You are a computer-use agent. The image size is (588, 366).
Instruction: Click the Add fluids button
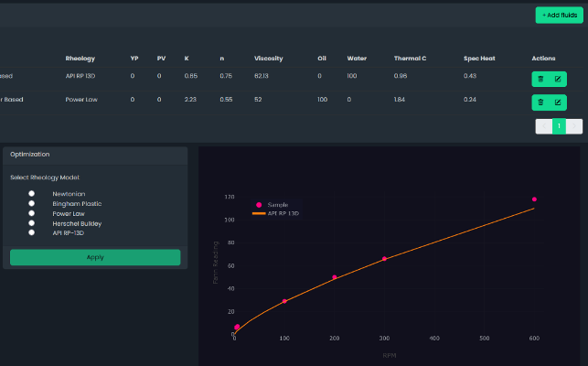pyautogui.click(x=558, y=15)
